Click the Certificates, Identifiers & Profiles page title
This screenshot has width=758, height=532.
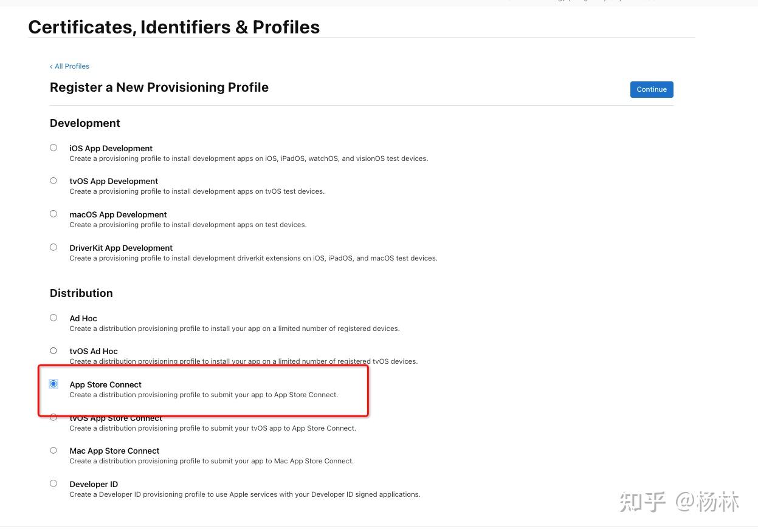[174, 27]
